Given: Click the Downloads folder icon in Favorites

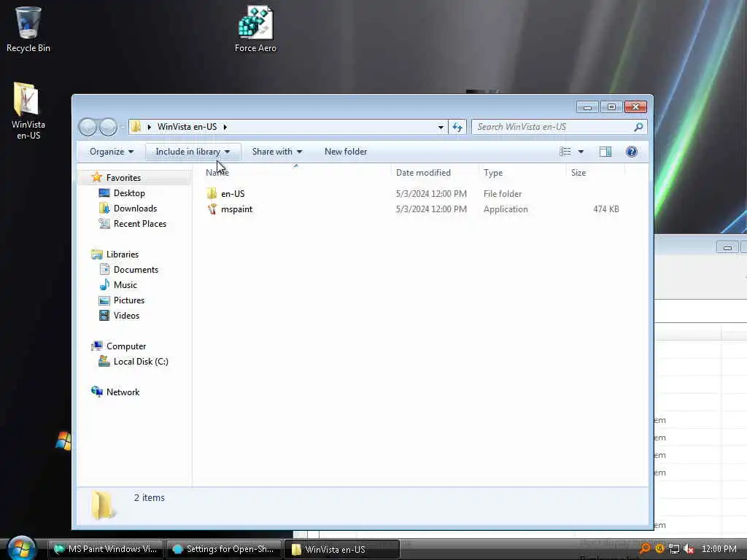Looking at the screenshot, I should tap(104, 208).
